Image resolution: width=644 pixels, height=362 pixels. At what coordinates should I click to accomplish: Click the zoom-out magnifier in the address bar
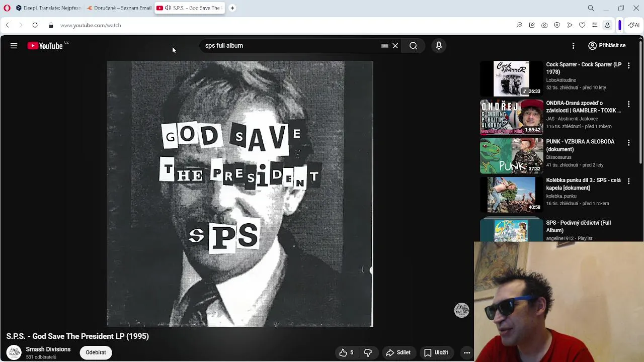pos(519,25)
